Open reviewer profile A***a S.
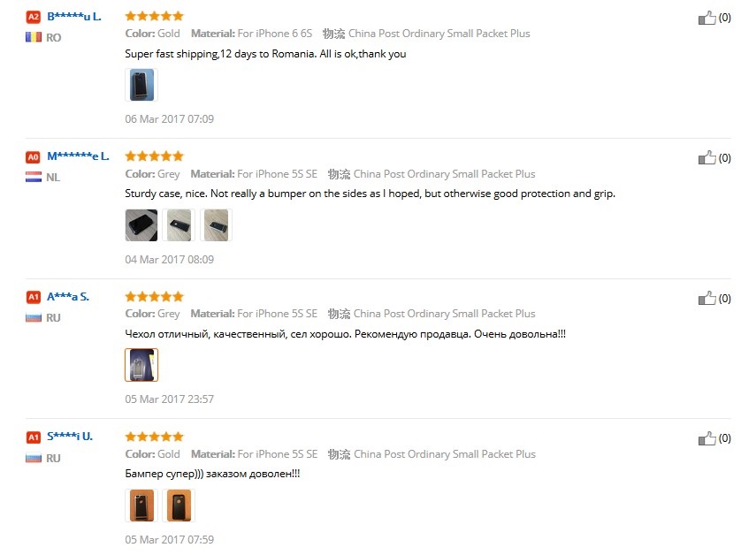Viewport: 756px width, 555px height. (68, 296)
